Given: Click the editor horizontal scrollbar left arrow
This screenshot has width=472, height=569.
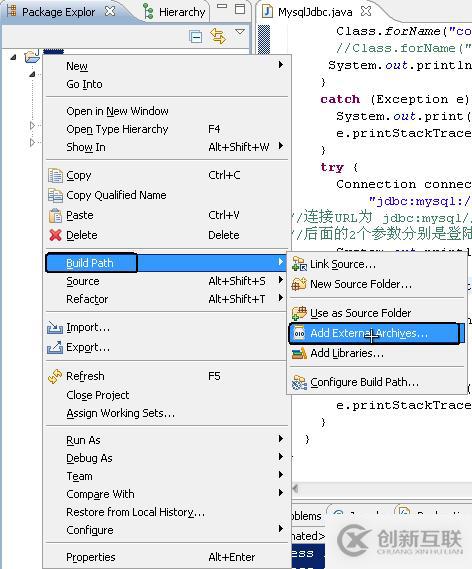Looking at the screenshot, I should [x=296, y=488].
